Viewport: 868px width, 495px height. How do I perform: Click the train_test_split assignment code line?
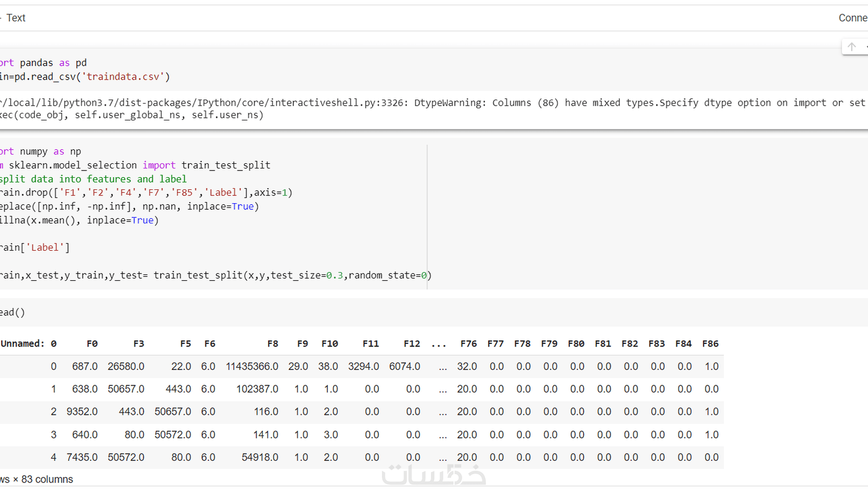click(x=214, y=275)
